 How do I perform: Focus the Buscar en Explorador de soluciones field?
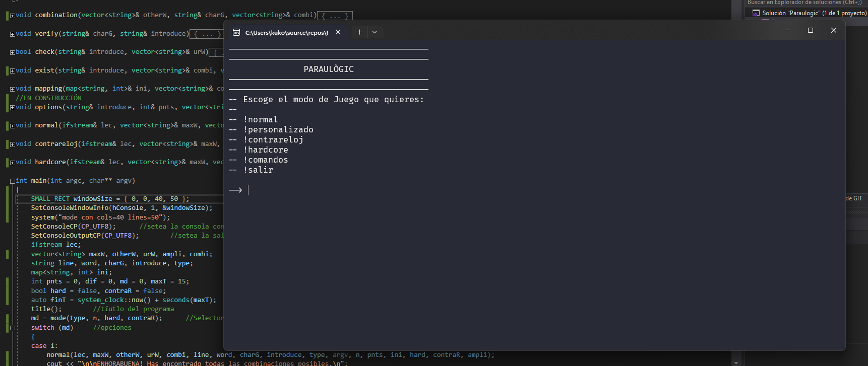805,3
